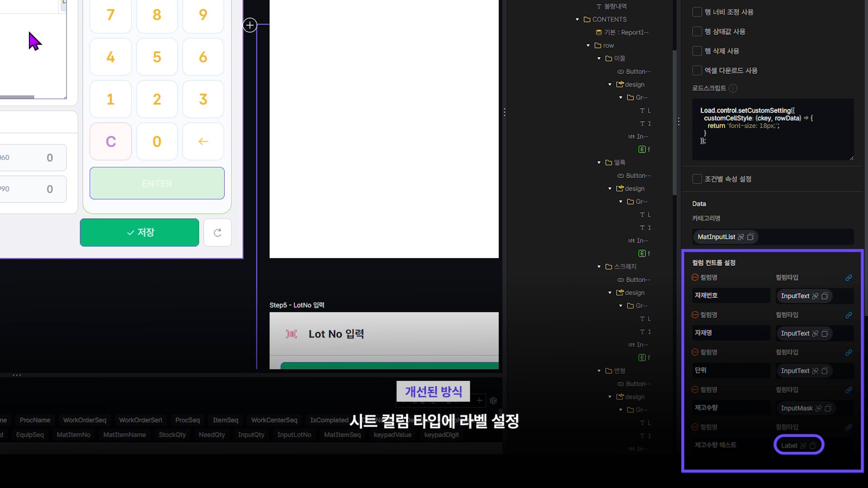
Task: Copy the Label chip in the 재고수량 테스트 row
Action: [x=813, y=446]
